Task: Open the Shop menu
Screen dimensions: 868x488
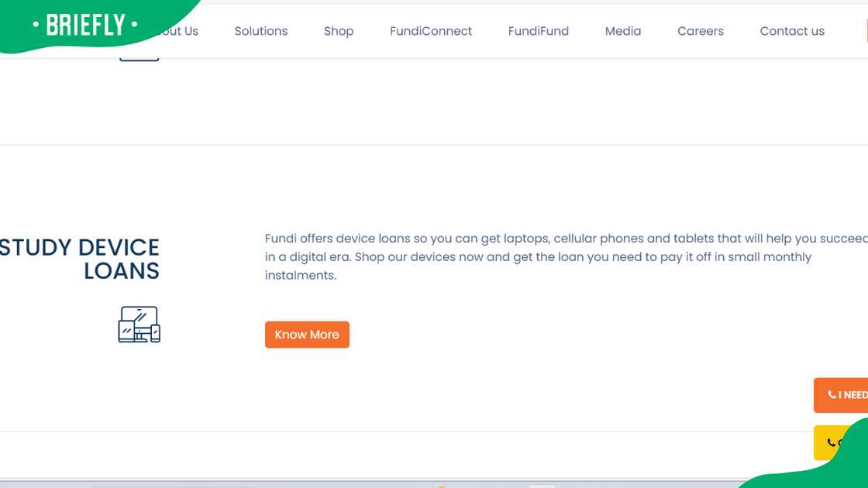Action: coord(338,31)
